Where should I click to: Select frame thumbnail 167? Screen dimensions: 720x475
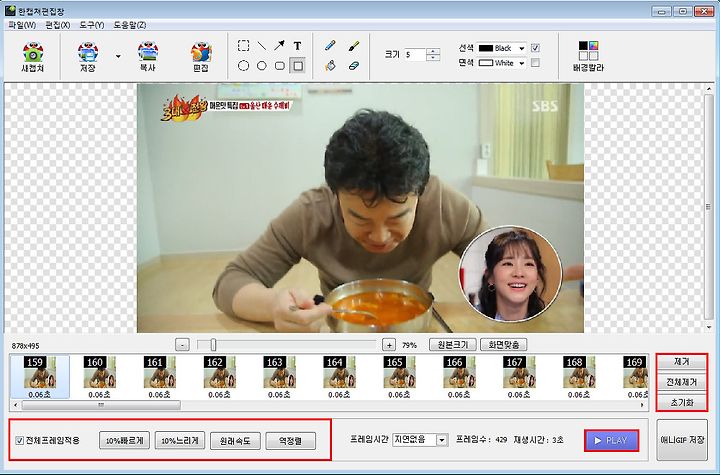(519, 377)
